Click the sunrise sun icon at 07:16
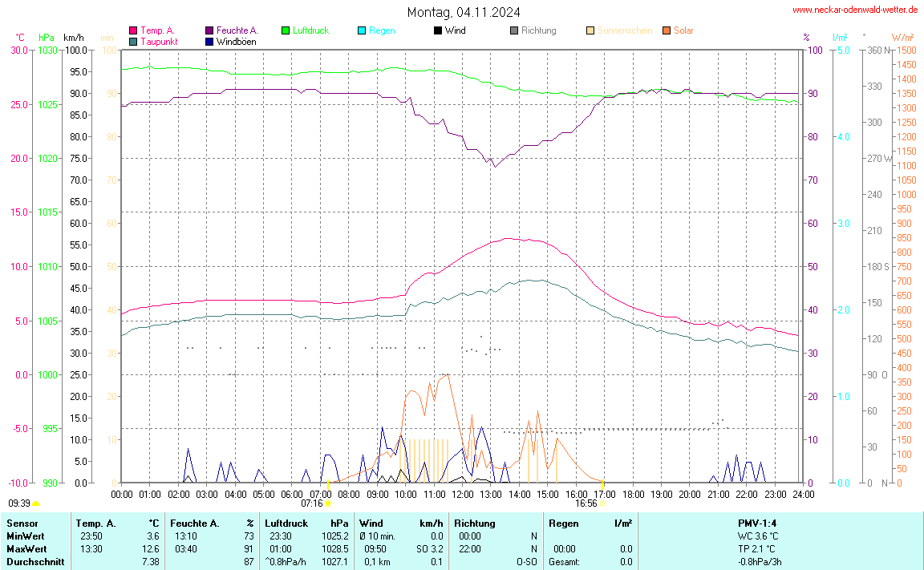Screen dimensions: 924x570 (x=327, y=503)
